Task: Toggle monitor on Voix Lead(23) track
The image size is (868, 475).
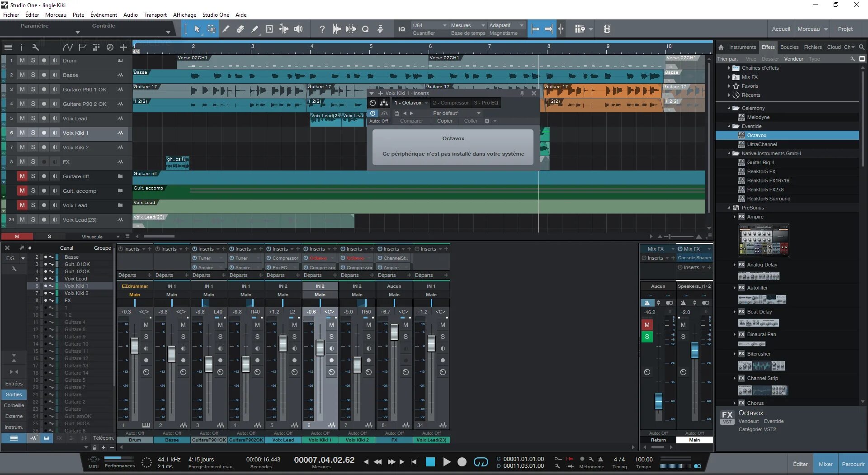Action: 55,219
